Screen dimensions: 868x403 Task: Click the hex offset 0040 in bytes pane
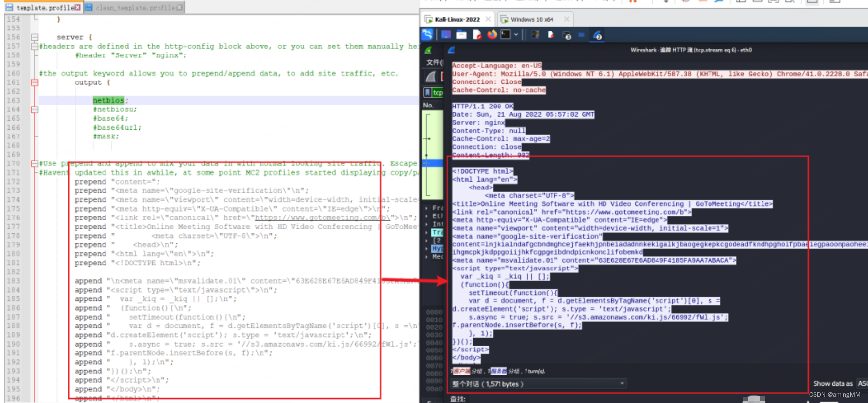pos(434,343)
